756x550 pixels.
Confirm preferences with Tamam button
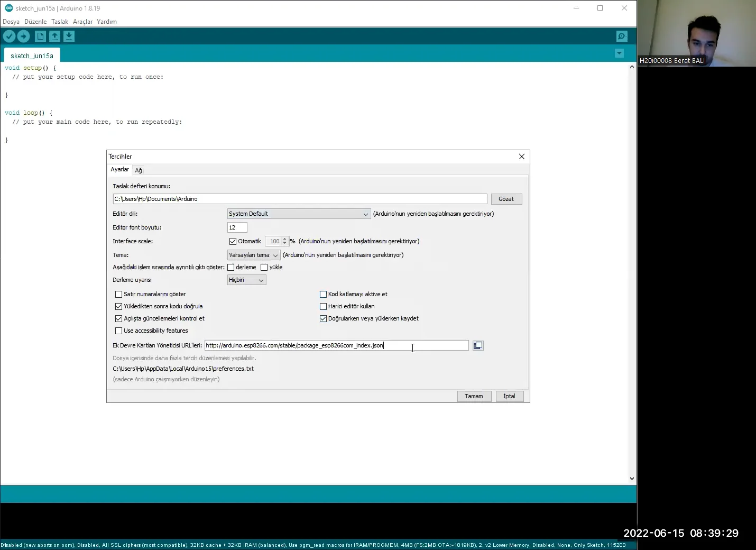(474, 396)
